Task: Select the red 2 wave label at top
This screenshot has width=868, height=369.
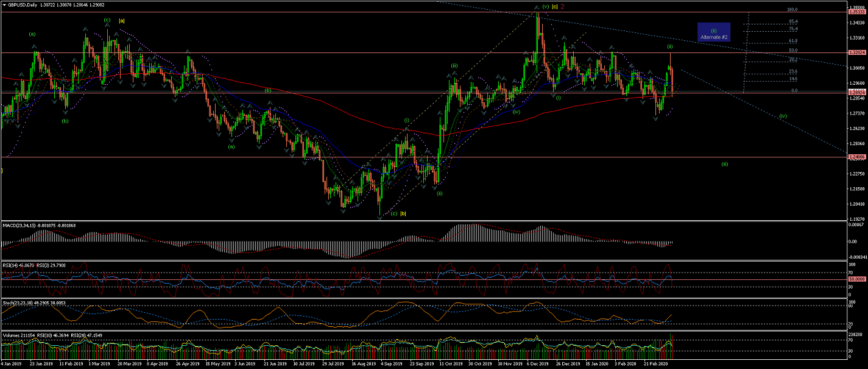Action: [x=563, y=6]
